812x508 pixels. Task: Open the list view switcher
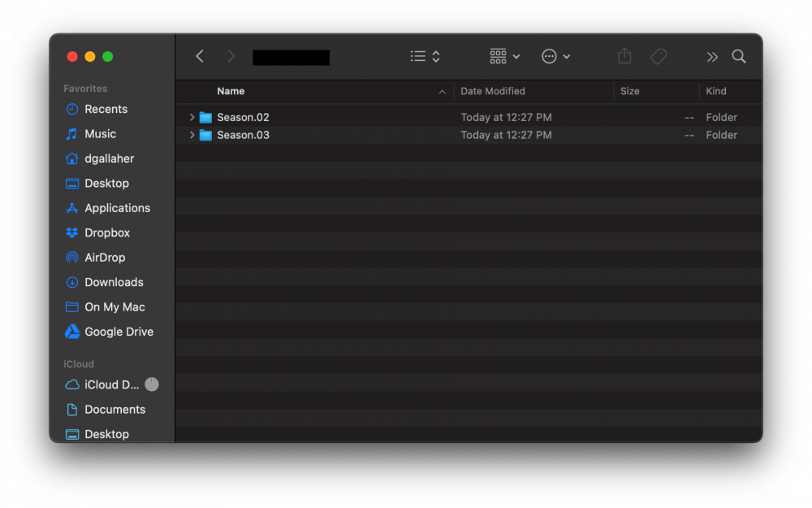point(425,57)
